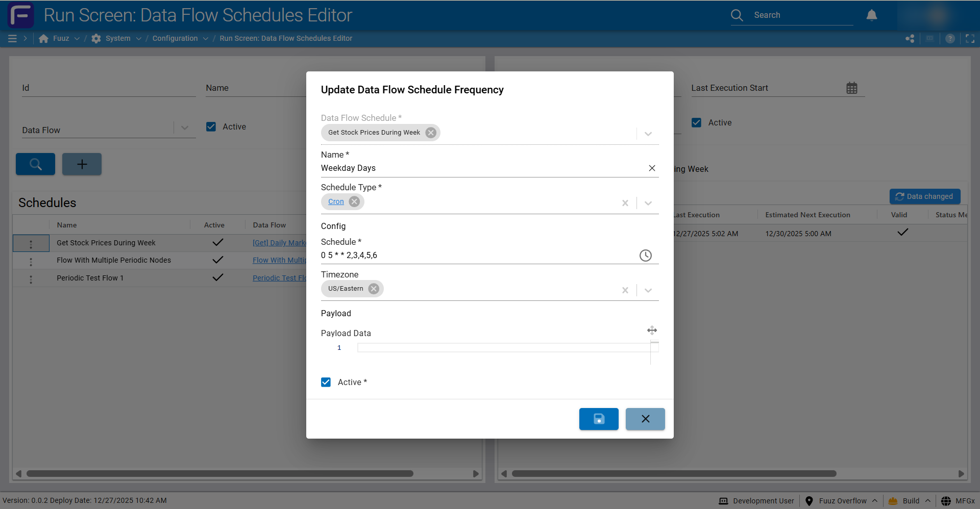
Task: Expand the System breadcrumb chevron
Action: (138, 38)
